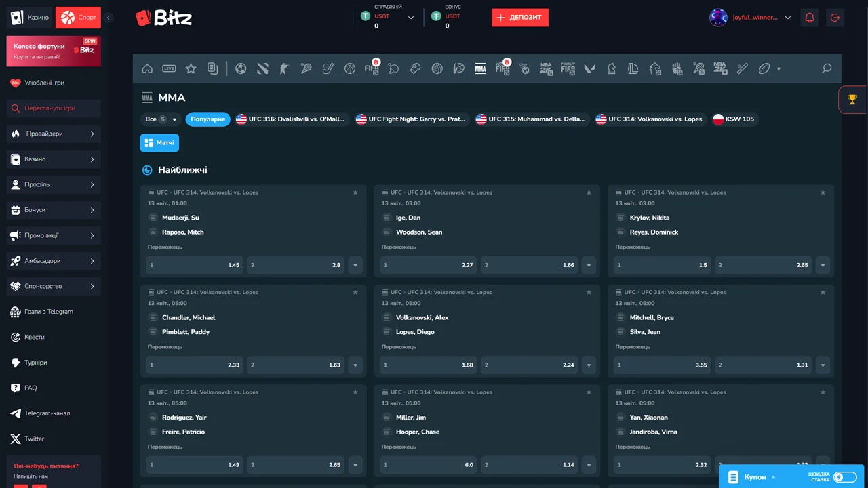This screenshot has height=488, width=868.
Task: Expand the Все 5 tournaments dropdown
Action: [161, 119]
